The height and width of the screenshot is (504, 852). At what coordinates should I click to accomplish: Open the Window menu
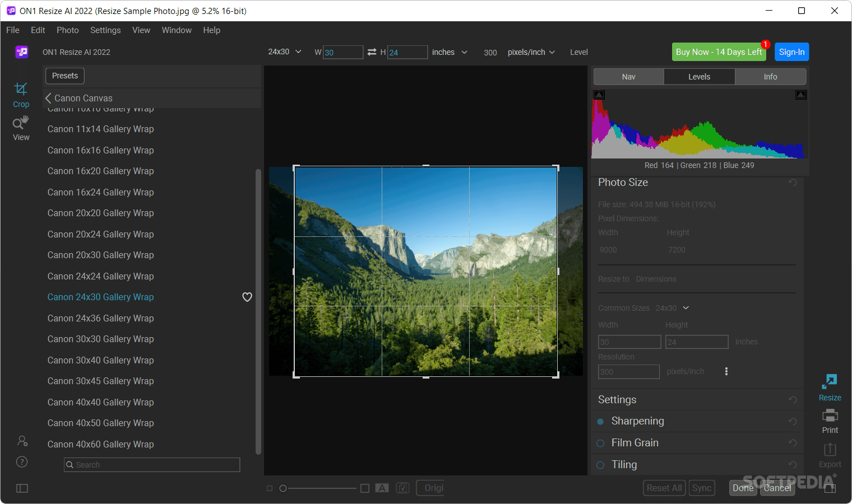coord(177,30)
